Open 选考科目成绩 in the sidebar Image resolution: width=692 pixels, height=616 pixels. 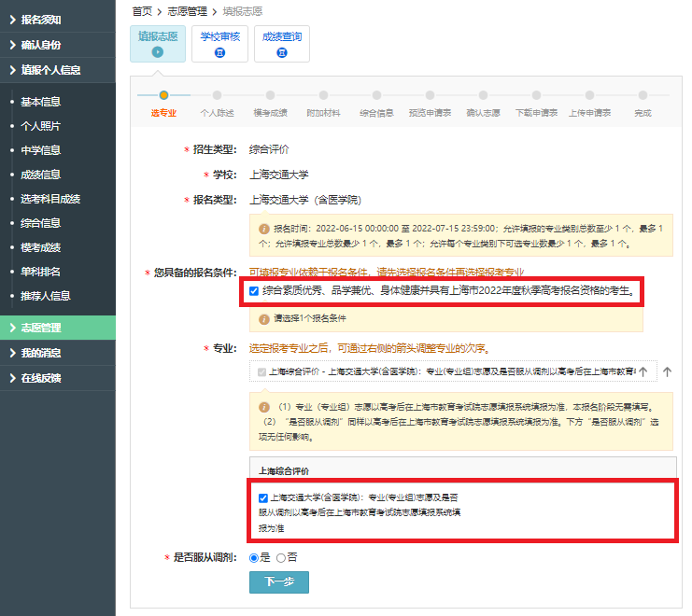coord(50,199)
